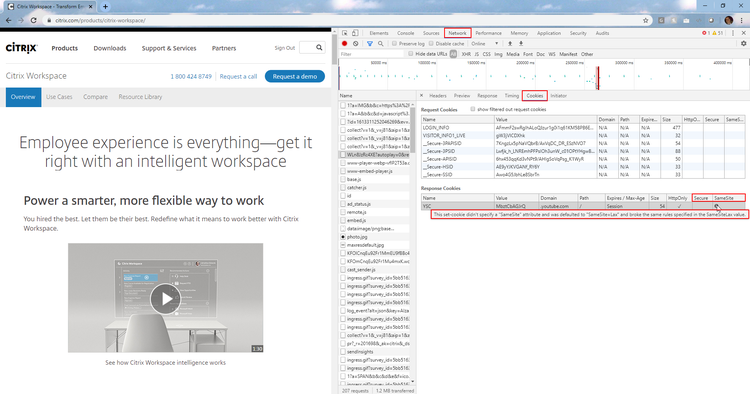Viewport: 750px width, 394px height.
Task: Click the red record network log button
Action: [344, 44]
